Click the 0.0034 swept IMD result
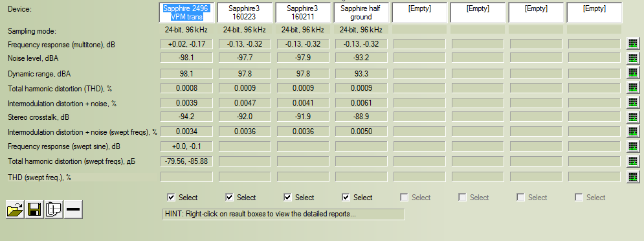 coord(187,132)
